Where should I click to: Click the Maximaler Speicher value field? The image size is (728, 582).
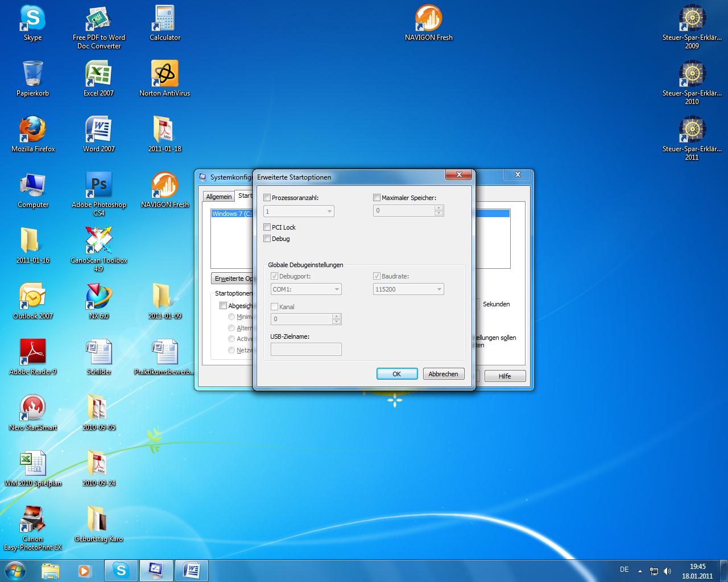[404, 211]
